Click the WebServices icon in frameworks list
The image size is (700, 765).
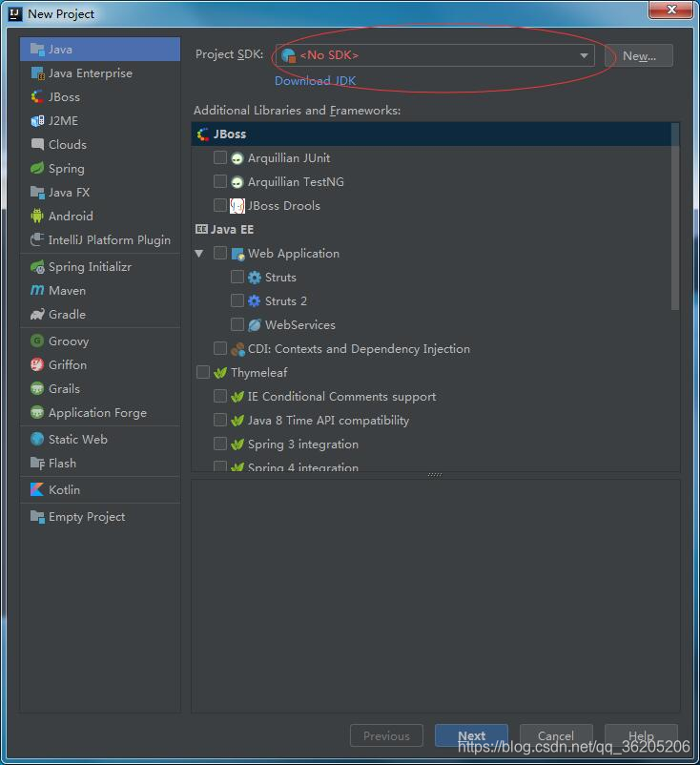pos(254,325)
